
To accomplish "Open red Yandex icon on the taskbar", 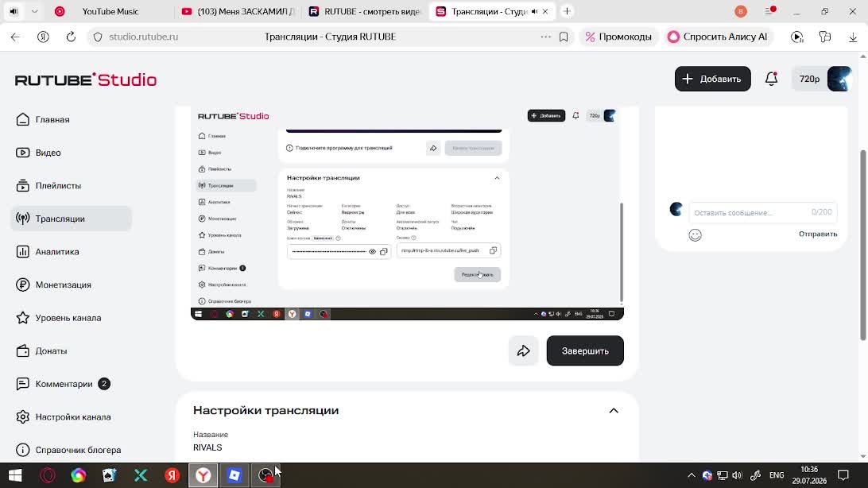I will tap(172, 475).
